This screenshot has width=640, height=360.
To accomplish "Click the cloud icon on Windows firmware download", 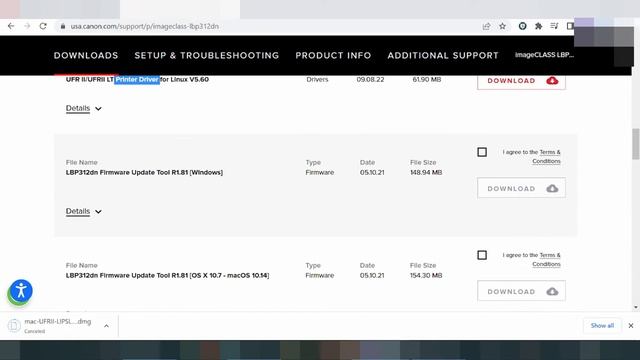I will click(552, 188).
